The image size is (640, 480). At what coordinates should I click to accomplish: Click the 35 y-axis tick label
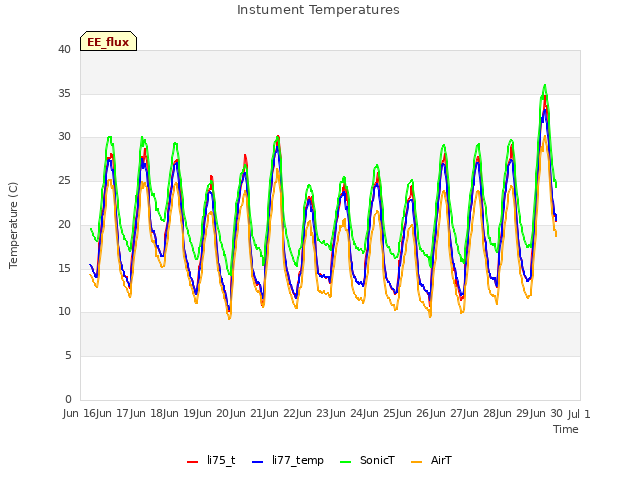click(64, 93)
